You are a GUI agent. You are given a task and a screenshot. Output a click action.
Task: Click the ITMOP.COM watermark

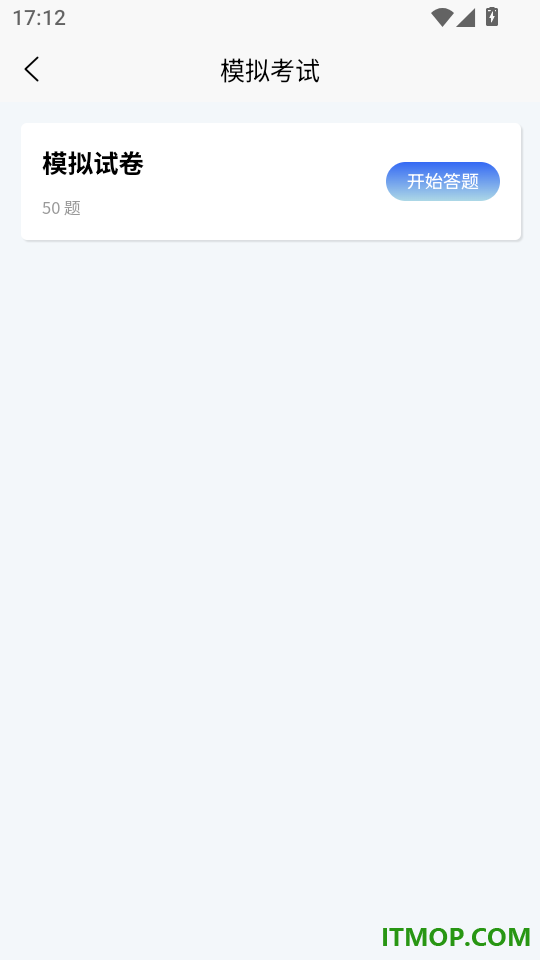coord(456,937)
